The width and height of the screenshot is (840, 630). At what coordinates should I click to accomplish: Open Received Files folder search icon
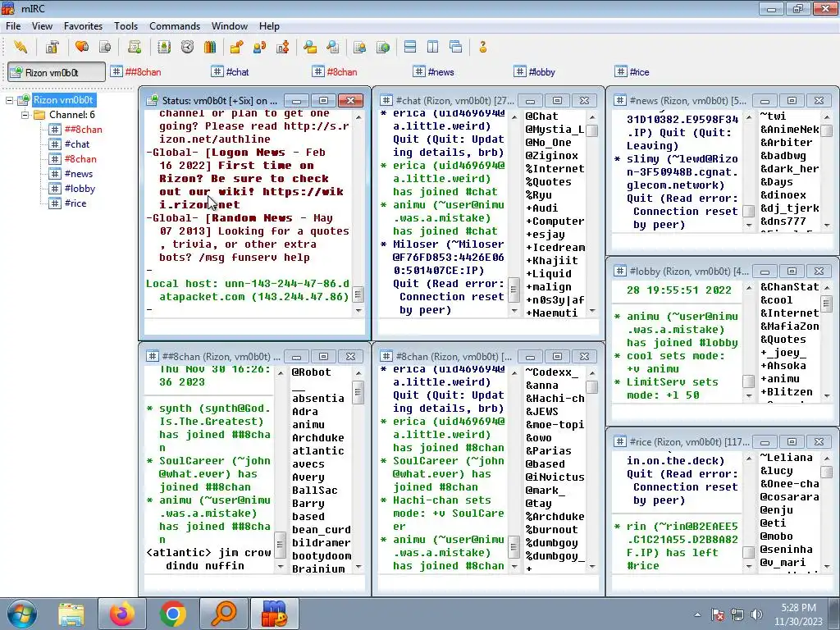(309, 47)
